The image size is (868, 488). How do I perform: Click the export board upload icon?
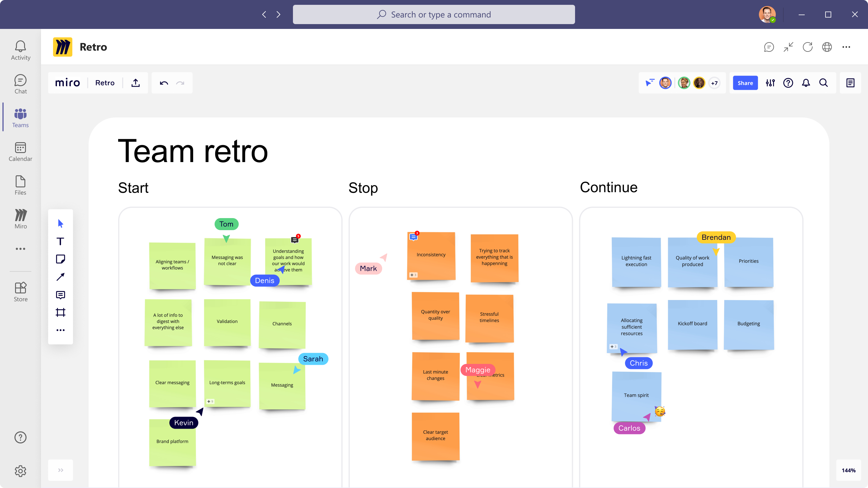point(135,83)
